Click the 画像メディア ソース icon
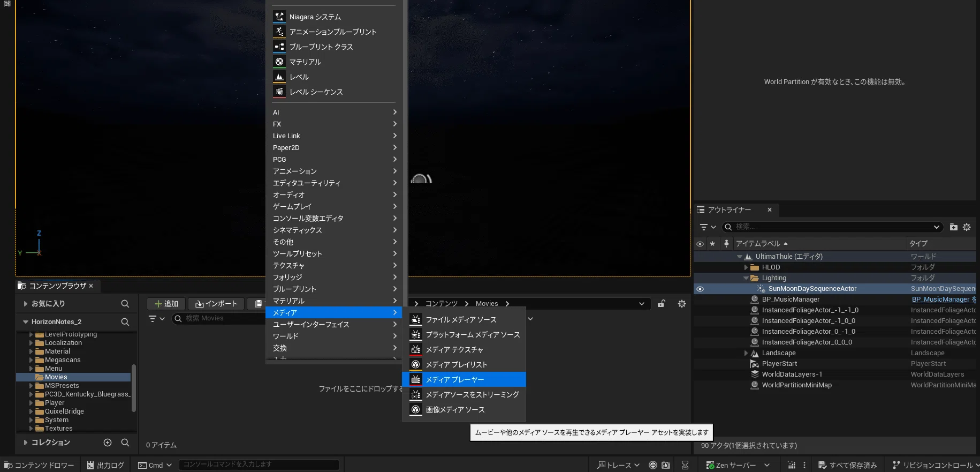Image resolution: width=980 pixels, height=472 pixels. (416, 409)
